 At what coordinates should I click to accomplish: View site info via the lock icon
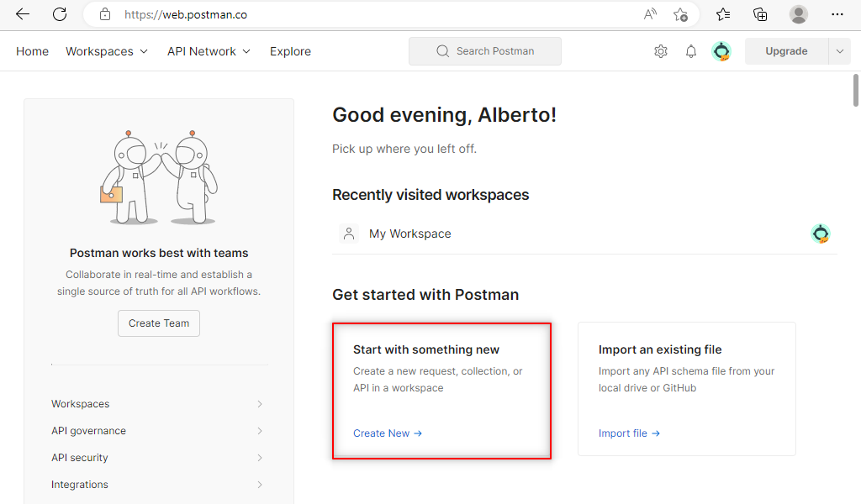tap(105, 14)
